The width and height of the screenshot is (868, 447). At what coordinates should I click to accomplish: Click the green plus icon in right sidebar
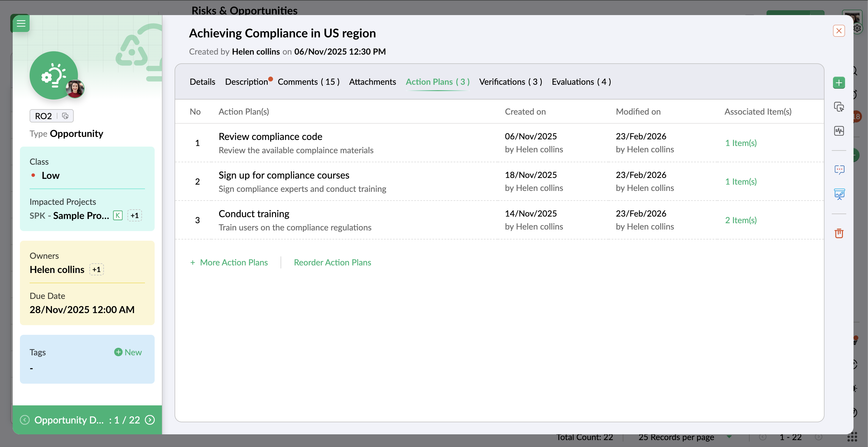(839, 82)
